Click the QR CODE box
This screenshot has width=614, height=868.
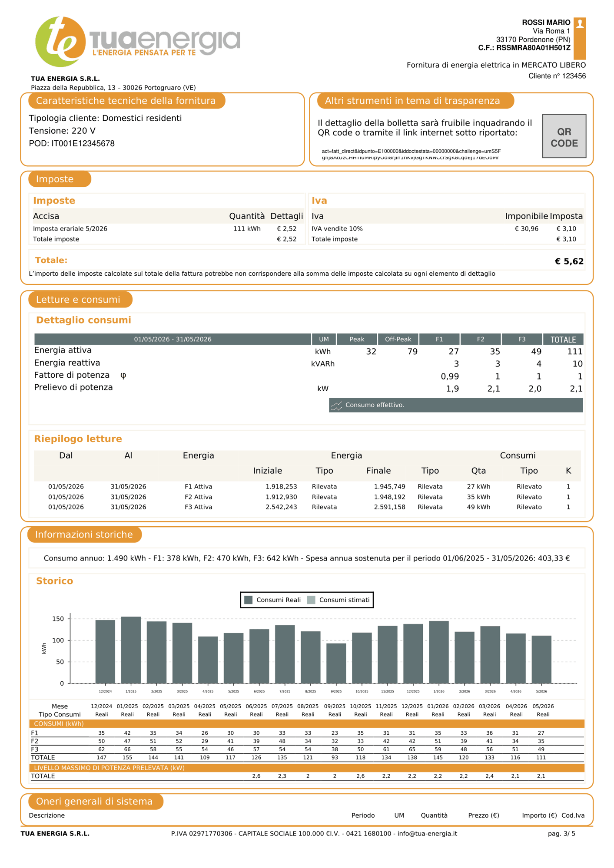tap(564, 136)
